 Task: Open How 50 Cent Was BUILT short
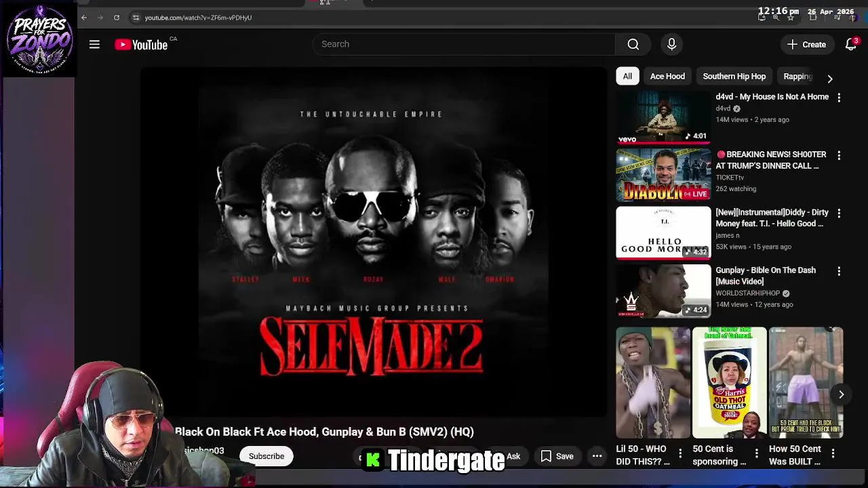(806, 383)
